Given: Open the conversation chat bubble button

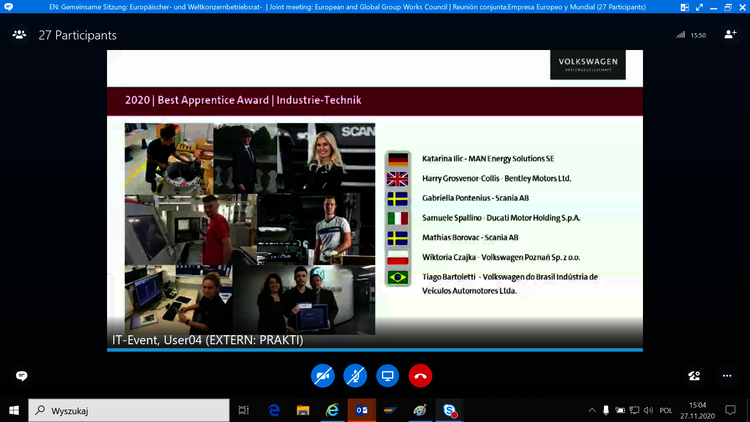Looking at the screenshot, I should pyautogui.click(x=22, y=376).
